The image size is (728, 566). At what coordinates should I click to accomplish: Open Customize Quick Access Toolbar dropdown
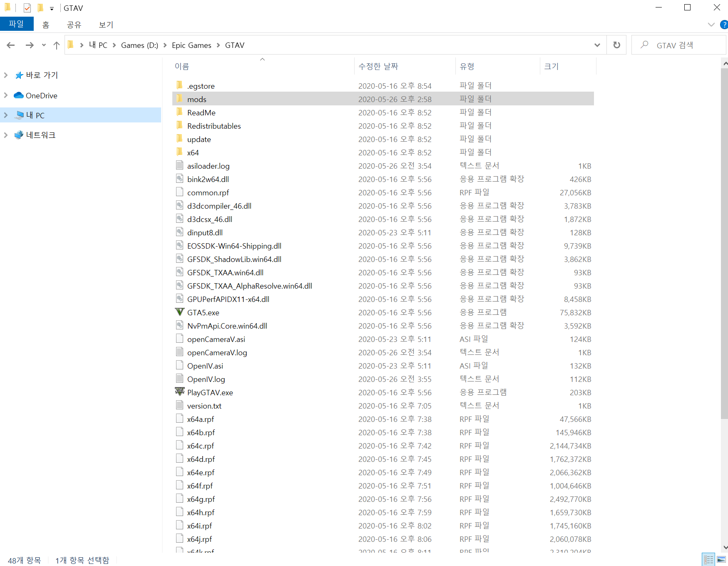tap(52, 8)
